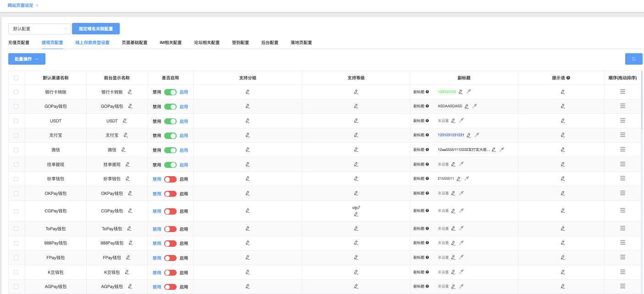The image size is (644, 294).
Task: Click the 指定域名关联配置 button
Action: [95, 29]
